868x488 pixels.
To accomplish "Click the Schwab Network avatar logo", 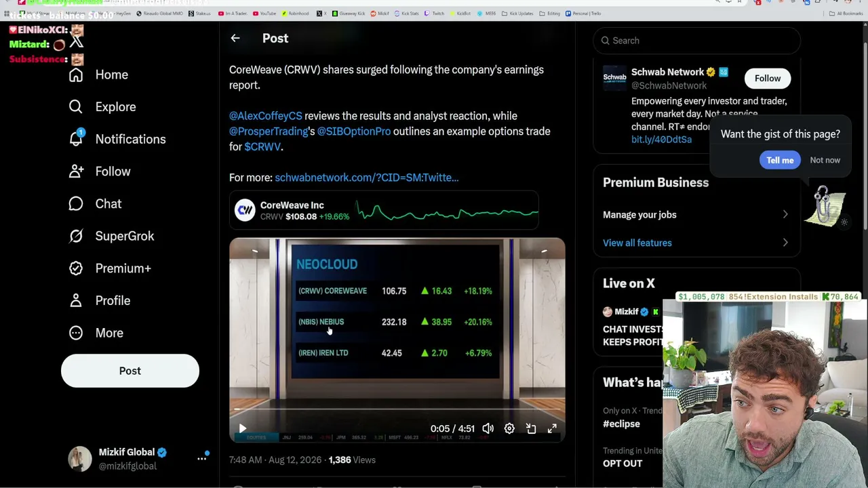I will [615, 78].
